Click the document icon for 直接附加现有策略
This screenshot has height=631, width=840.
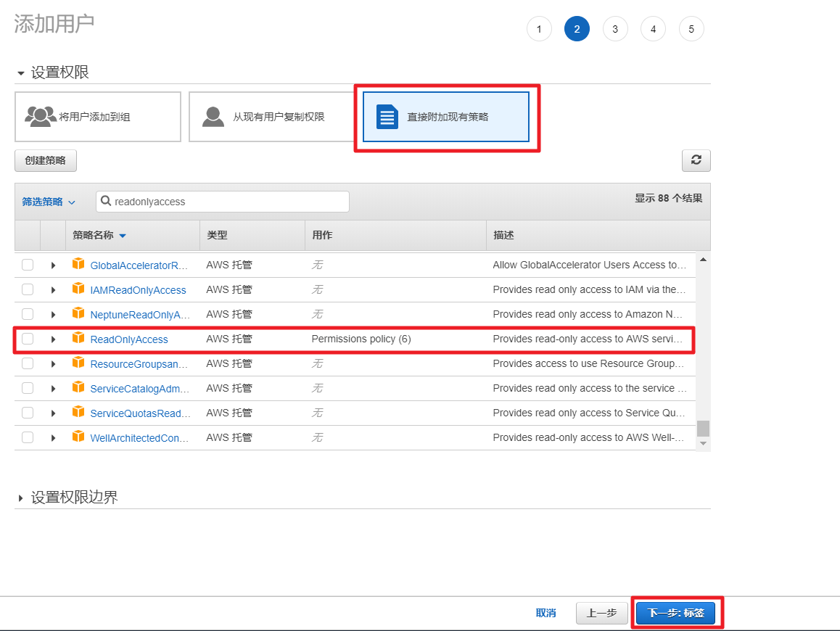click(387, 116)
